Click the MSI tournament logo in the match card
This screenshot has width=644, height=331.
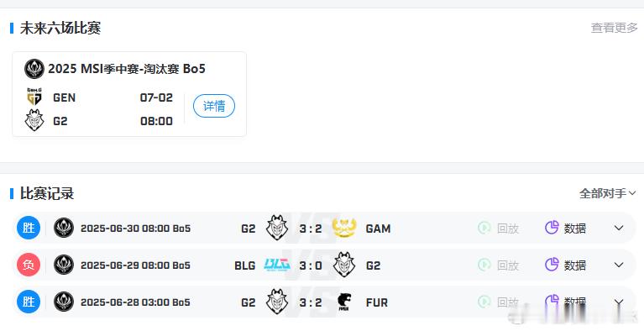pos(34,69)
